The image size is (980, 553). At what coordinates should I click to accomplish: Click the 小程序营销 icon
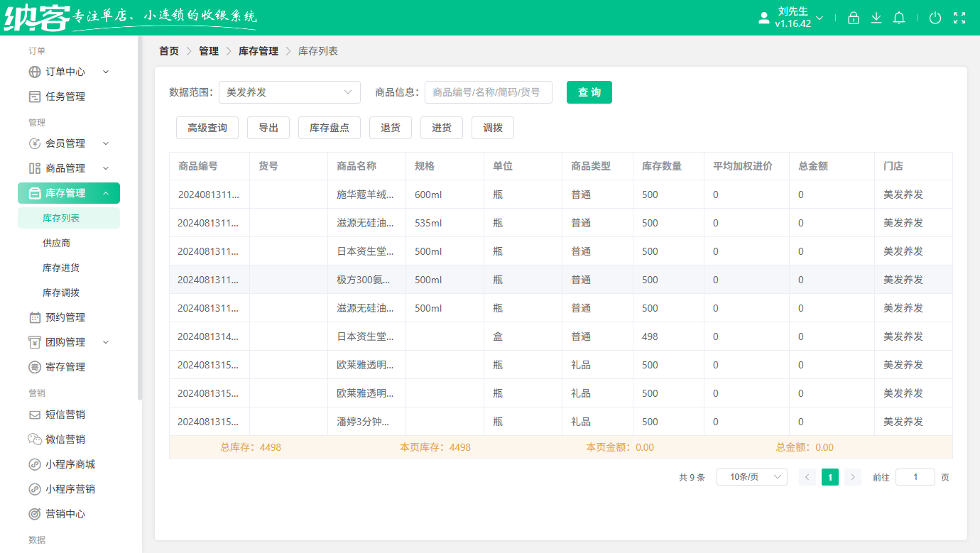point(35,489)
